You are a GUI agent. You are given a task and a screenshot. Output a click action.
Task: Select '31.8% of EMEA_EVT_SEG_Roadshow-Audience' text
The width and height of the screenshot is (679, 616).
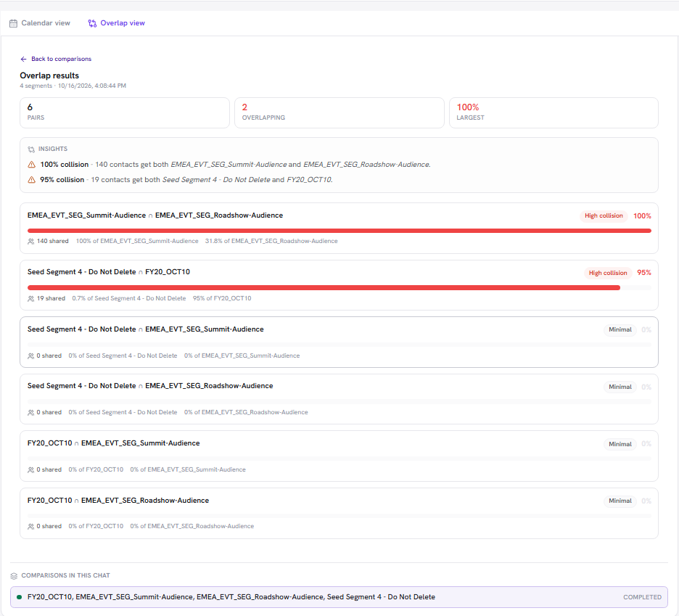[x=271, y=241]
